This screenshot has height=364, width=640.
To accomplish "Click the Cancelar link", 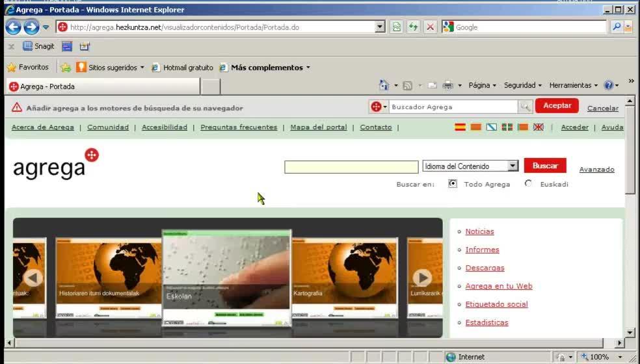I will (x=602, y=108).
